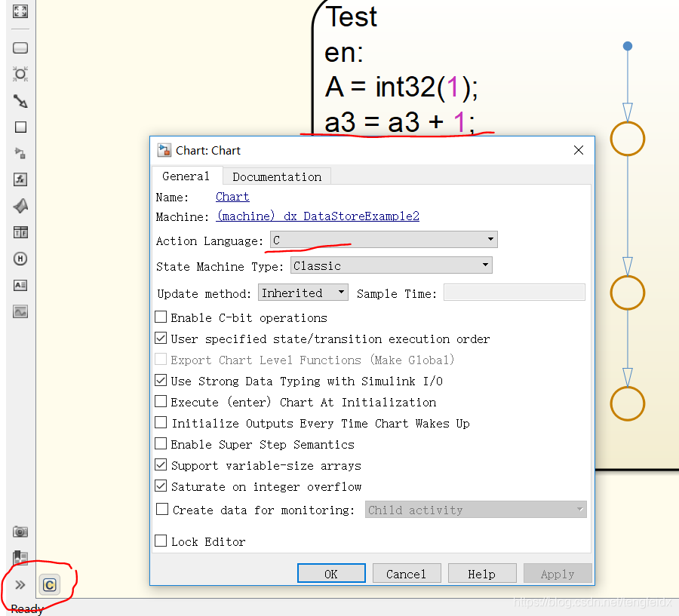Enable Create data for monitoring checkbox

tap(162, 509)
